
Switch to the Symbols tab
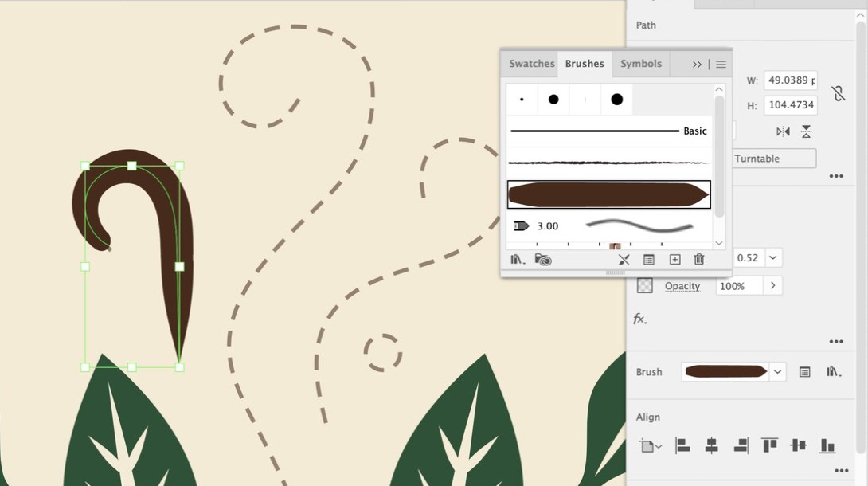[641, 64]
